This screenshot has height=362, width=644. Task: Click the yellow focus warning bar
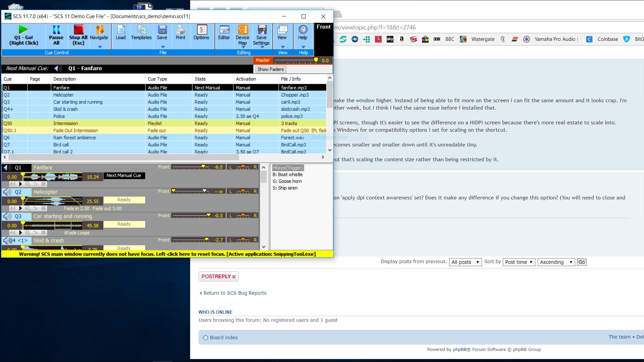point(167,254)
